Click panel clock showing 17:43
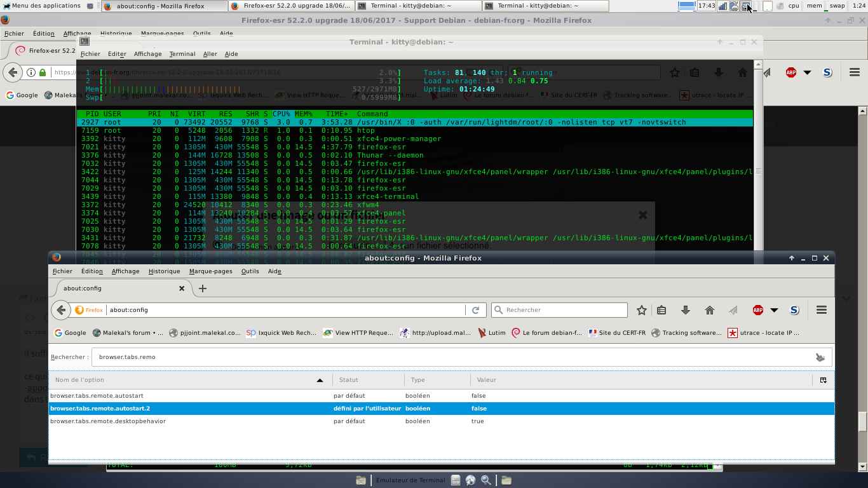 point(707,6)
